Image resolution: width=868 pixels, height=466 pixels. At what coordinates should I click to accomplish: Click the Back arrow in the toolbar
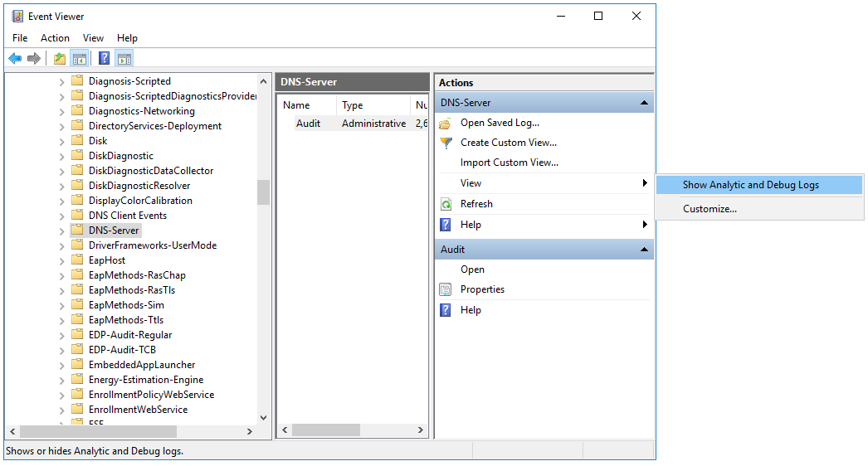(15, 58)
